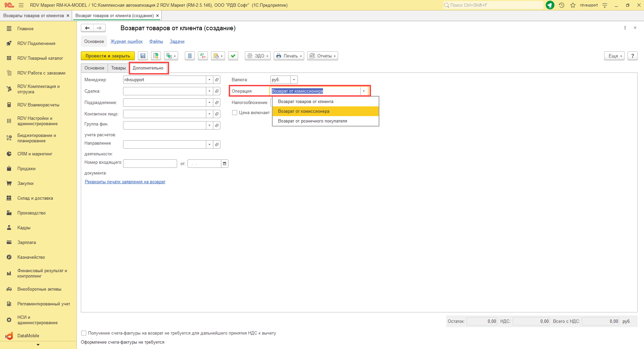Open the history clock icon in title bar
This screenshot has width=644, height=349.
coord(561,5)
